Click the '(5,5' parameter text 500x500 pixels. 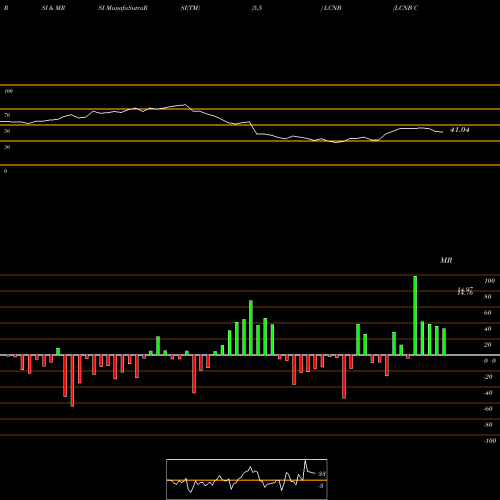[x=257, y=8]
